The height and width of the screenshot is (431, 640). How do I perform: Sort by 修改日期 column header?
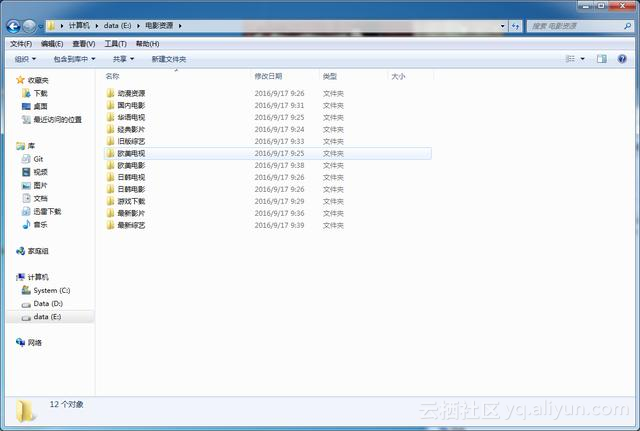pyautogui.click(x=268, y=76)
